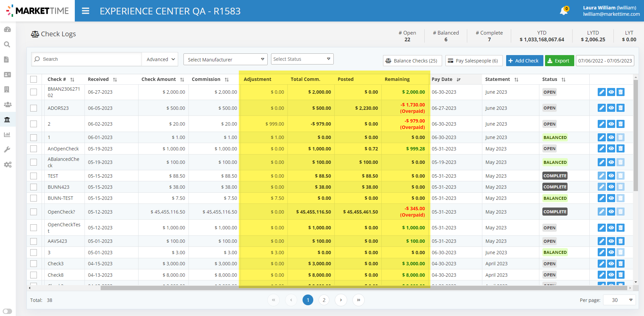Go to page 1

coord(308,300)
